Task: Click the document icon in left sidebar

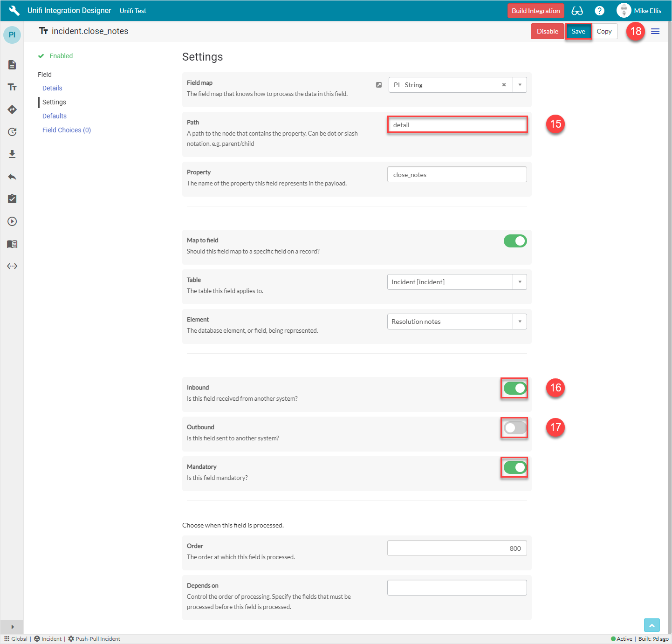Action: [12, 65]
